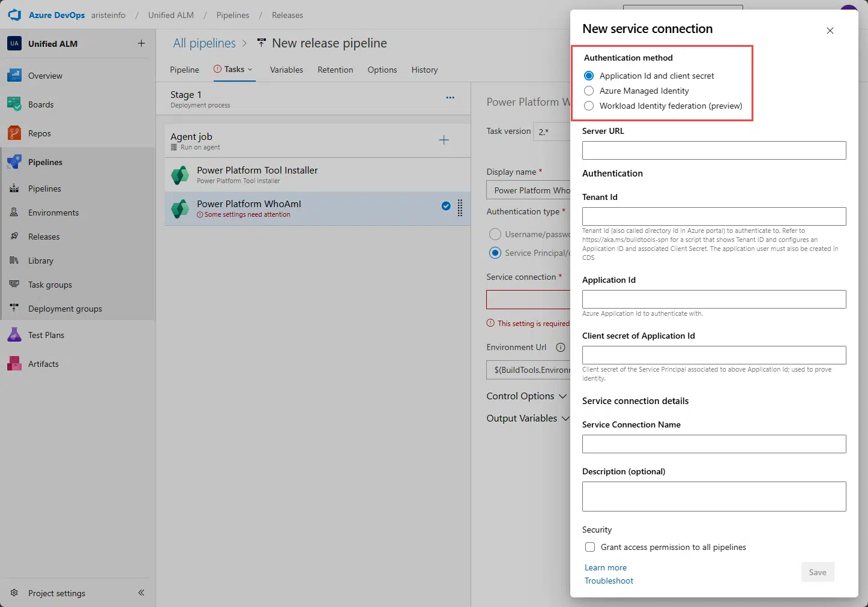
Task: Select Repos in the left navigation
Action: [38, 133]
